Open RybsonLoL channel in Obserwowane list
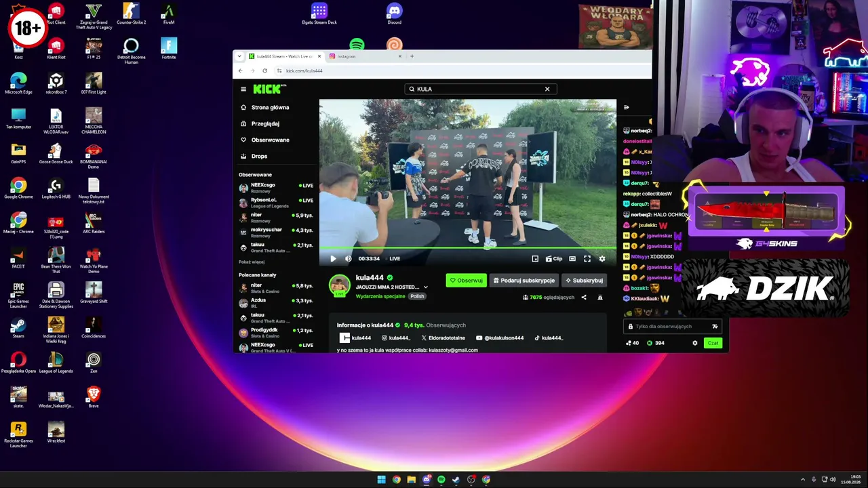Viewport: 868px width, 488px height. (276, 203)
